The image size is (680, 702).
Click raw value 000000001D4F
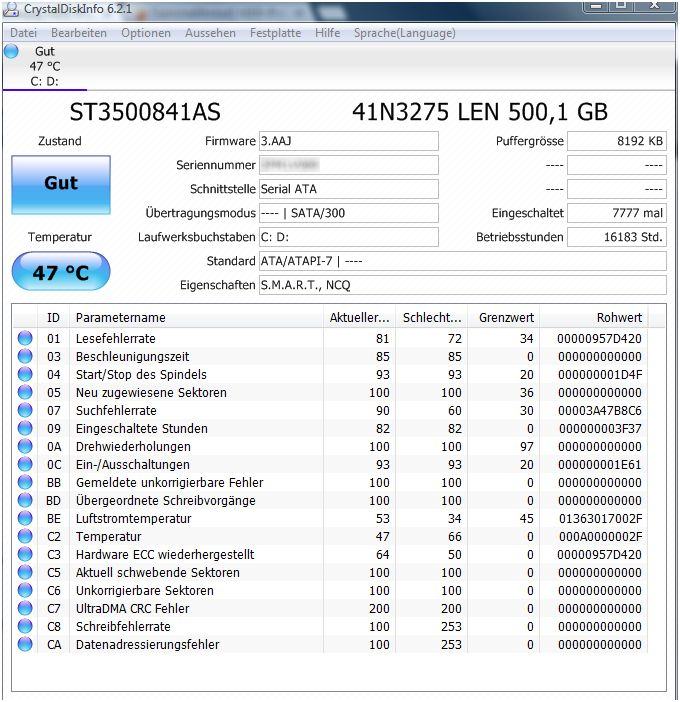pyautogui.click(x=600, y=375)
